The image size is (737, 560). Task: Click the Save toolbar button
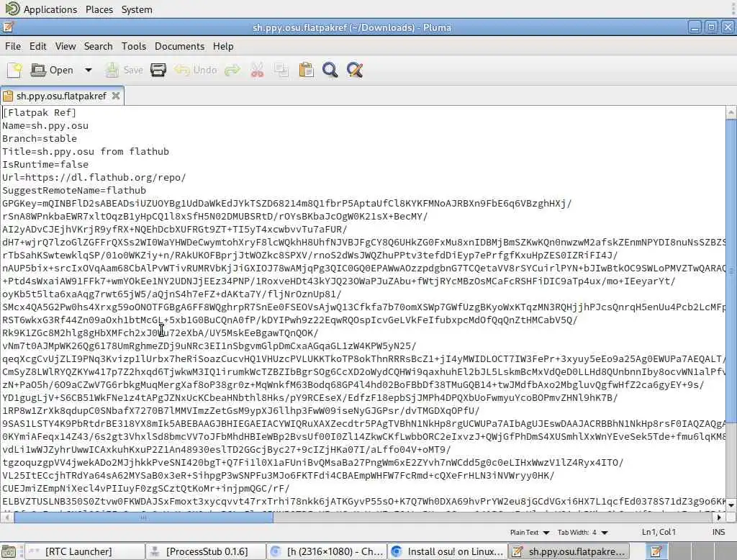point(124,70)
